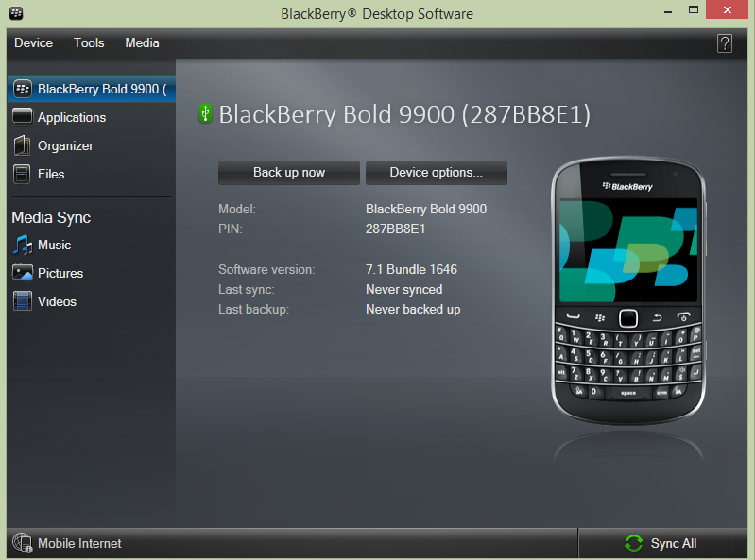Open the Organizer section label
This screenshot has width=755, height=560.
point(65,145)
